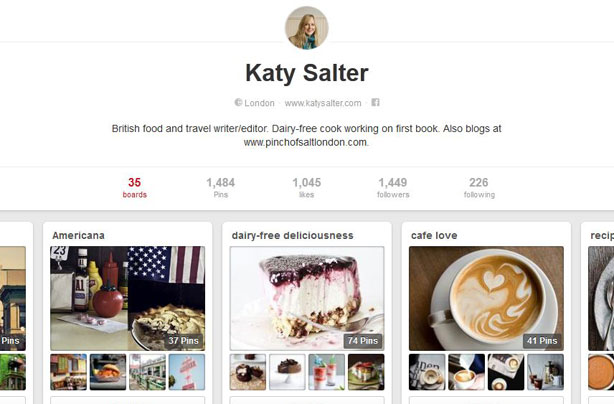Show the 1,449 followers list

(x=393, y=188)
